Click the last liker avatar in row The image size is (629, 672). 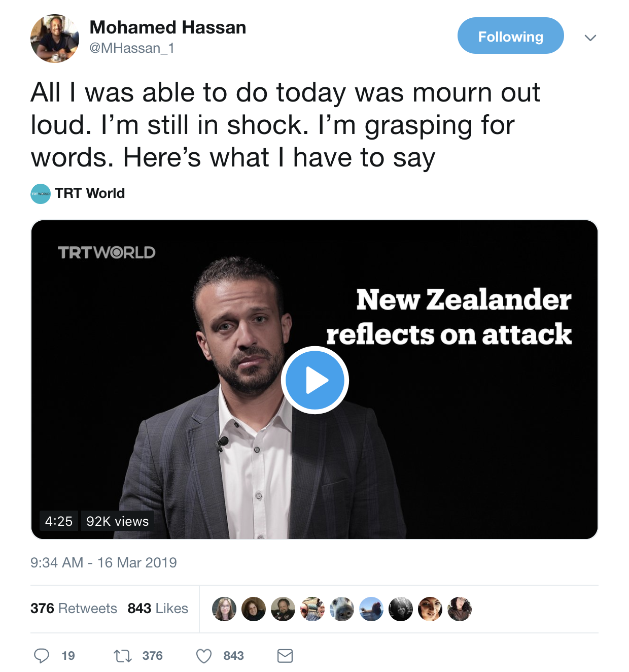coord(460,609)
